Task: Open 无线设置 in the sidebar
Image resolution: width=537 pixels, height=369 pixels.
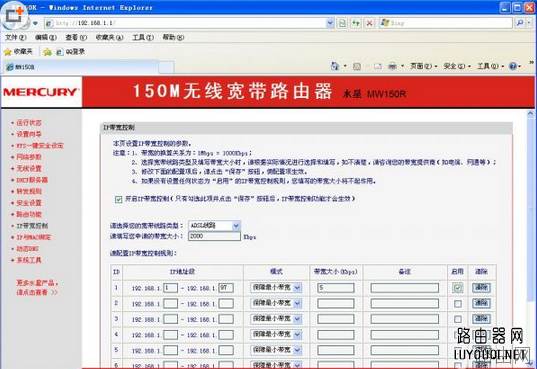Action: [29, 168]
